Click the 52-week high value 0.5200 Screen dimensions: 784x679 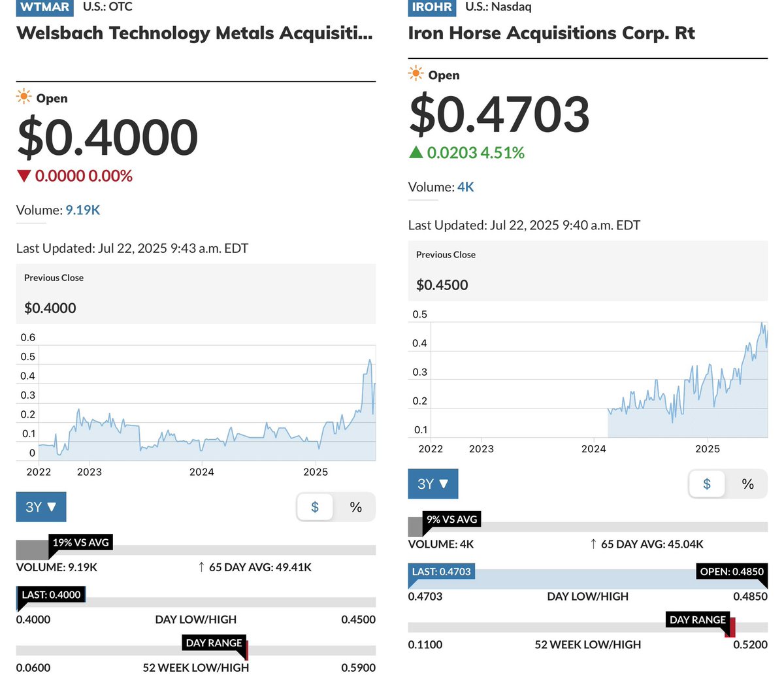pos(751,644)
